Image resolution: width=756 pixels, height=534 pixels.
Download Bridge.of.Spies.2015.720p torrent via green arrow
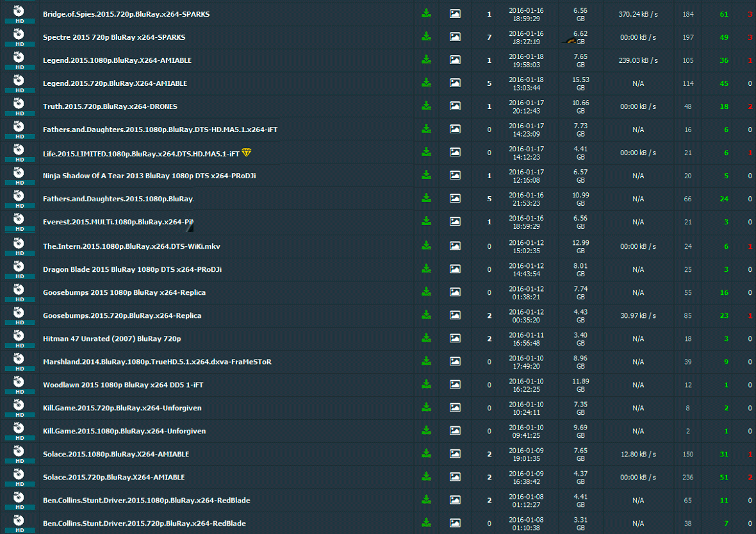[426, 13]
